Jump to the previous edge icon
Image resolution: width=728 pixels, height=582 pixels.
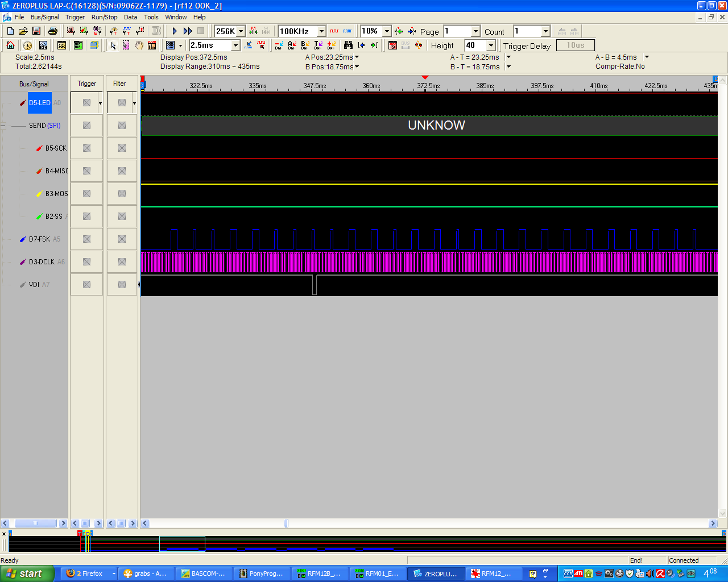(361, 45)
